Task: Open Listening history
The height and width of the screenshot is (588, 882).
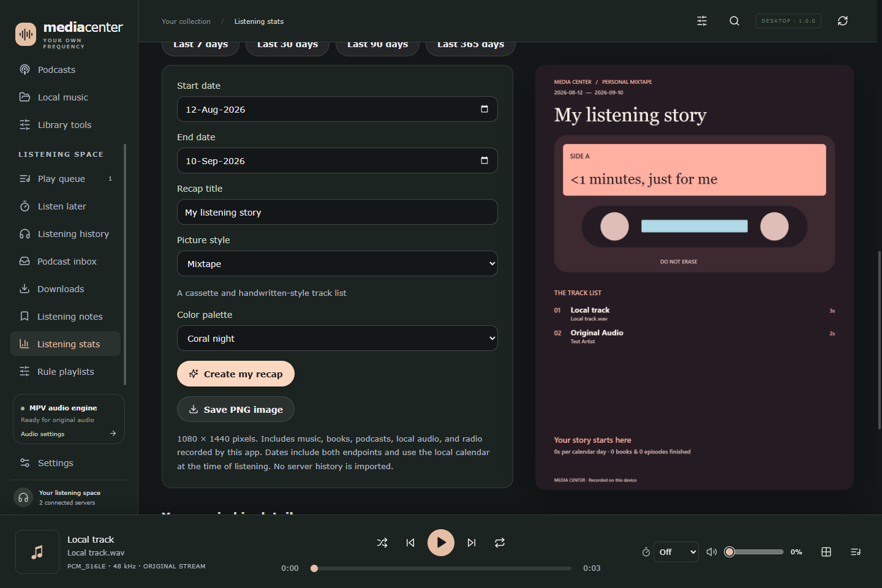Action: point(66,234)
